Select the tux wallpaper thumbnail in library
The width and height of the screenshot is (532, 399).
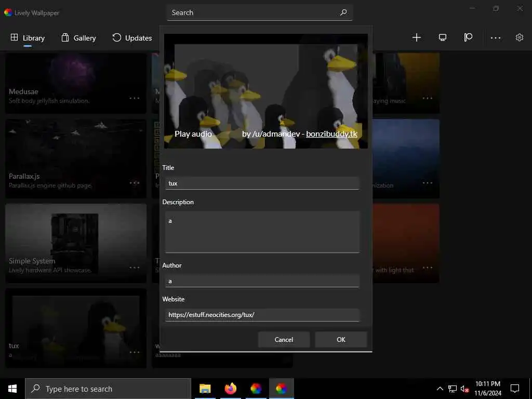point(76,328)
